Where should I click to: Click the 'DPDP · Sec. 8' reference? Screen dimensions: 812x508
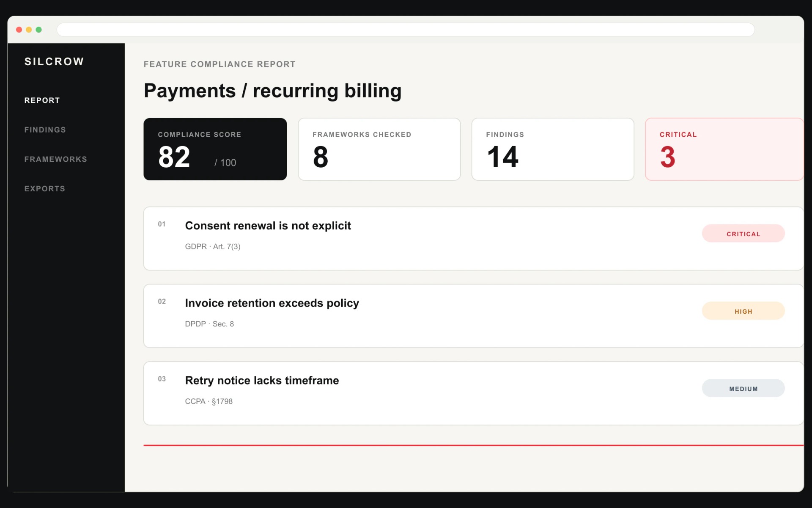(x=209, y=324)
